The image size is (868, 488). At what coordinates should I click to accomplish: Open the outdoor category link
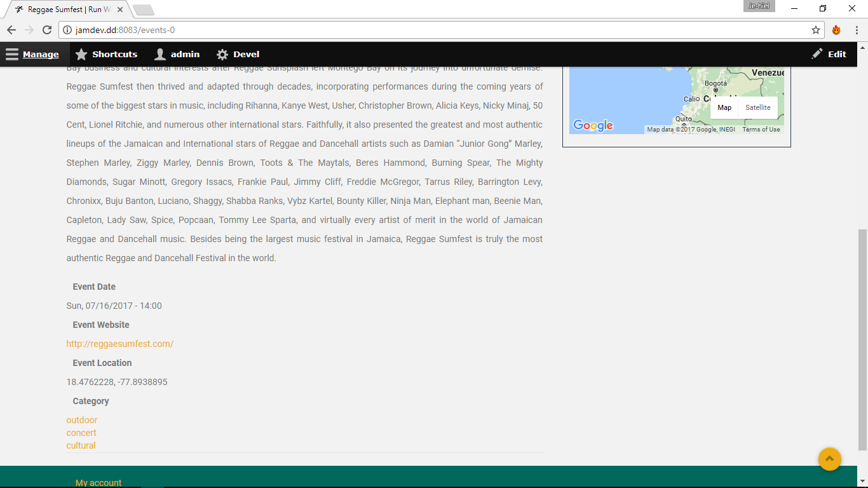coord(82,420)
